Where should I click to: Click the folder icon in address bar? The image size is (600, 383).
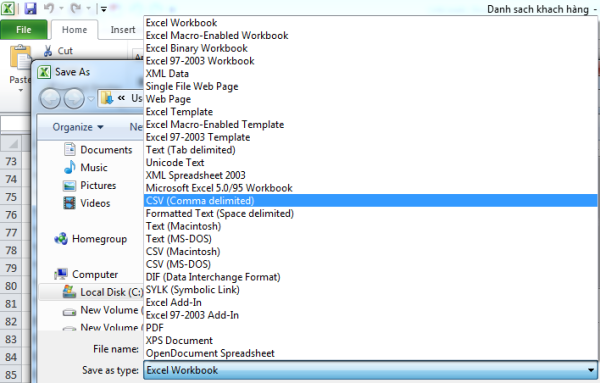pyautogui.click(x=107, y=99)
